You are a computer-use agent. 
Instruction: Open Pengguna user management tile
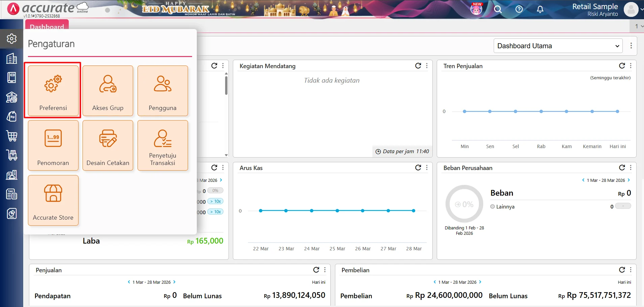(x=163, y=91)
